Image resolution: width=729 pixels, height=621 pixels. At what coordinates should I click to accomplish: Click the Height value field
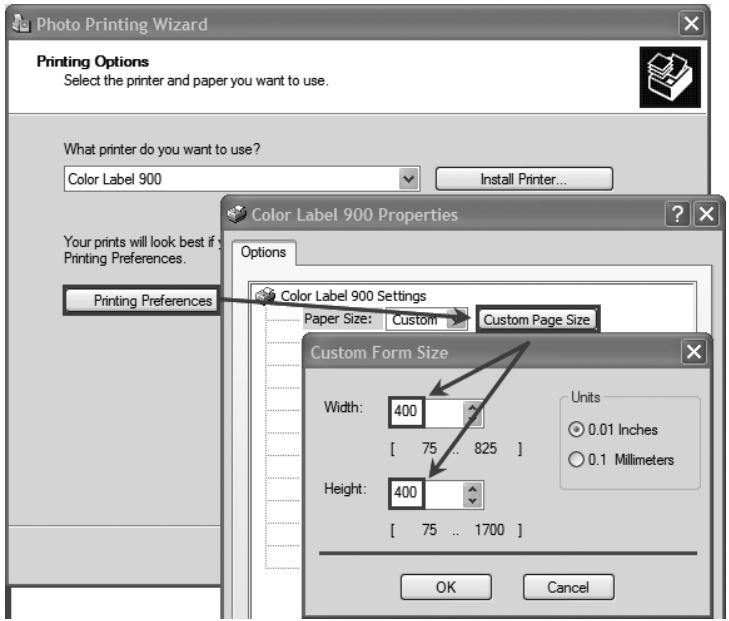tap(436, 494)
